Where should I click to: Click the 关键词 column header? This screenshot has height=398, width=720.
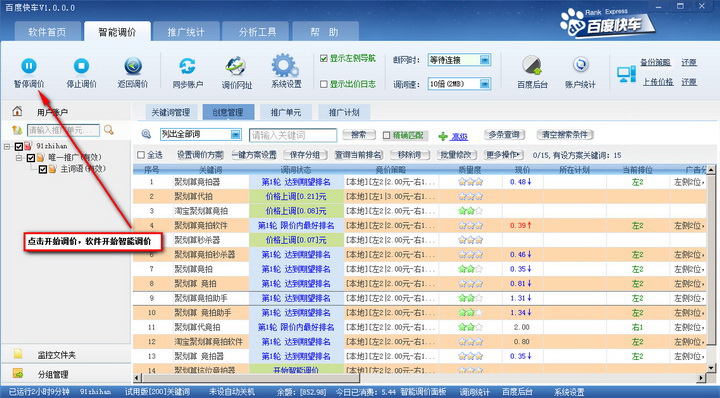point(210,170)
